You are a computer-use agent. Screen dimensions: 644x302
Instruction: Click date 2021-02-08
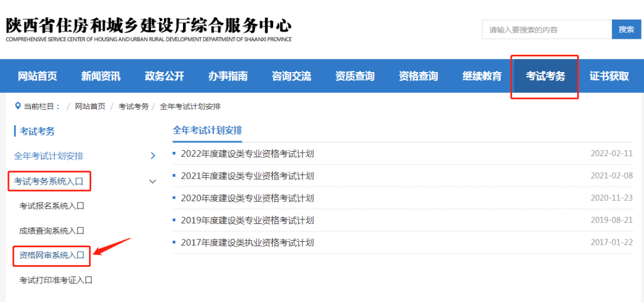612,176
